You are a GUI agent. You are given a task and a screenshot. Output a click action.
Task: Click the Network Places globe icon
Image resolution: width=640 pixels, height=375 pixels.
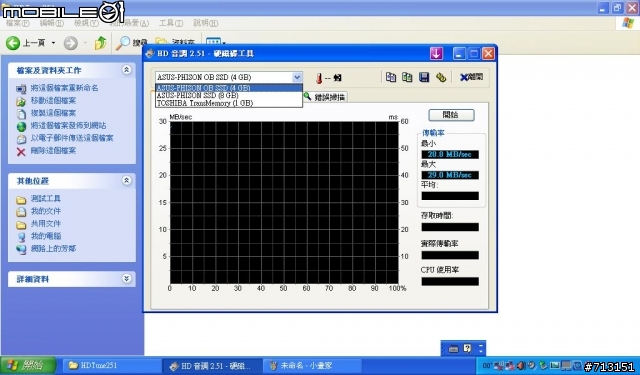pos(21,249)
